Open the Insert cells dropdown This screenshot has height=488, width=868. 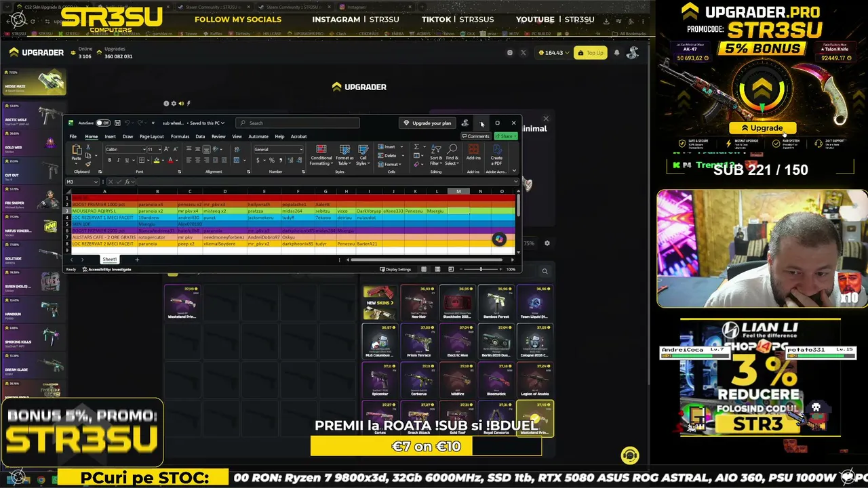(x=390, y=146)
